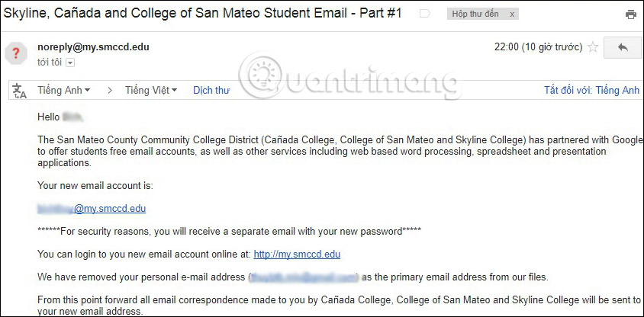
Task: Click the reply arrow button
Action: click(622, 47)
